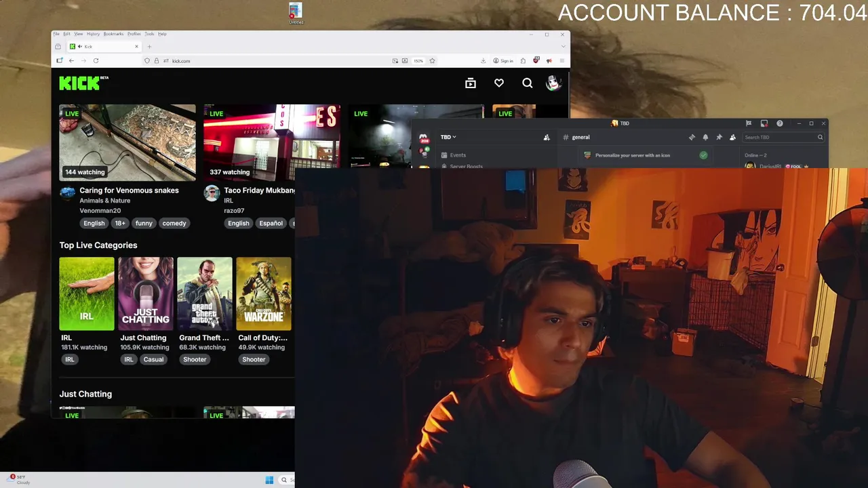This screenshot has width=868, height=488.
Task: Open Discord direct messages home icon
Action: click(x=424, y=138)
